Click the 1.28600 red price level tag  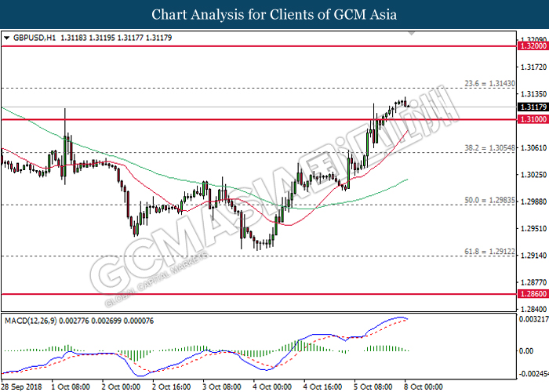[x=533, y=294]
